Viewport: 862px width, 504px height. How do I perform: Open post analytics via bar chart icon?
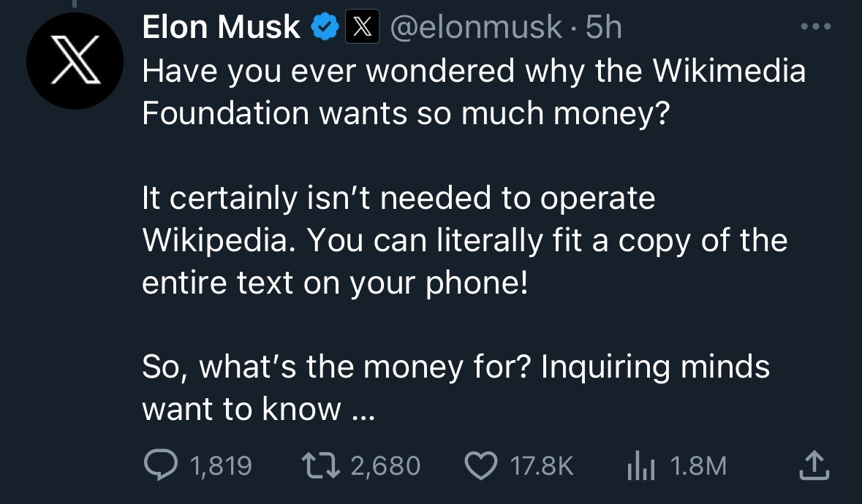click(640, 465)
